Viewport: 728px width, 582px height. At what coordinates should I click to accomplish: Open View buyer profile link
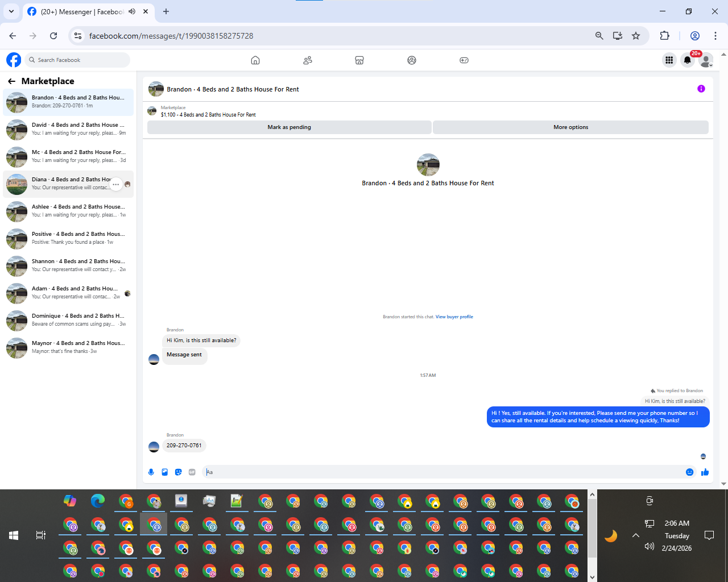tap(454, 317)
